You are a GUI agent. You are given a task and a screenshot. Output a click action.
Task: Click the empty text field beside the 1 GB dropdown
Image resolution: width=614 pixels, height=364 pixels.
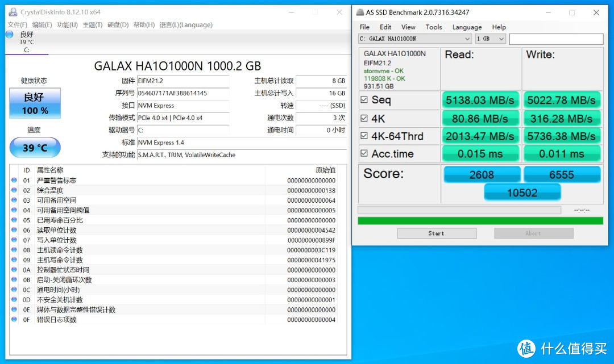(556, 39)
